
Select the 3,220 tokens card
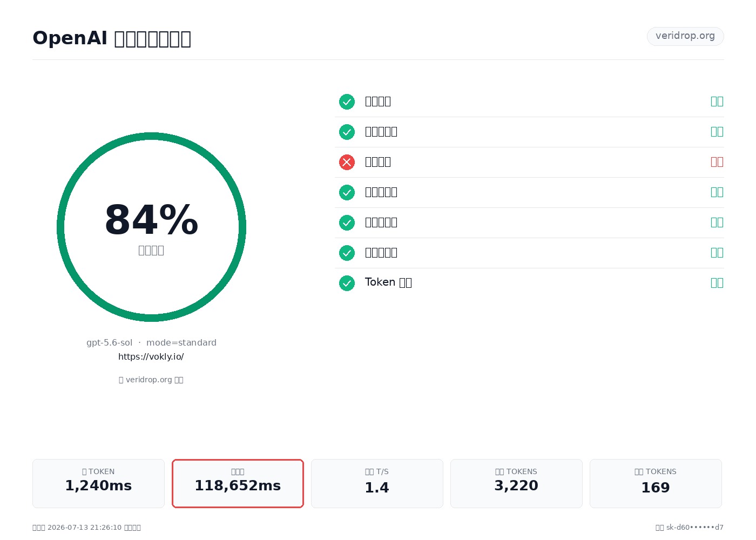pos(516,483)
